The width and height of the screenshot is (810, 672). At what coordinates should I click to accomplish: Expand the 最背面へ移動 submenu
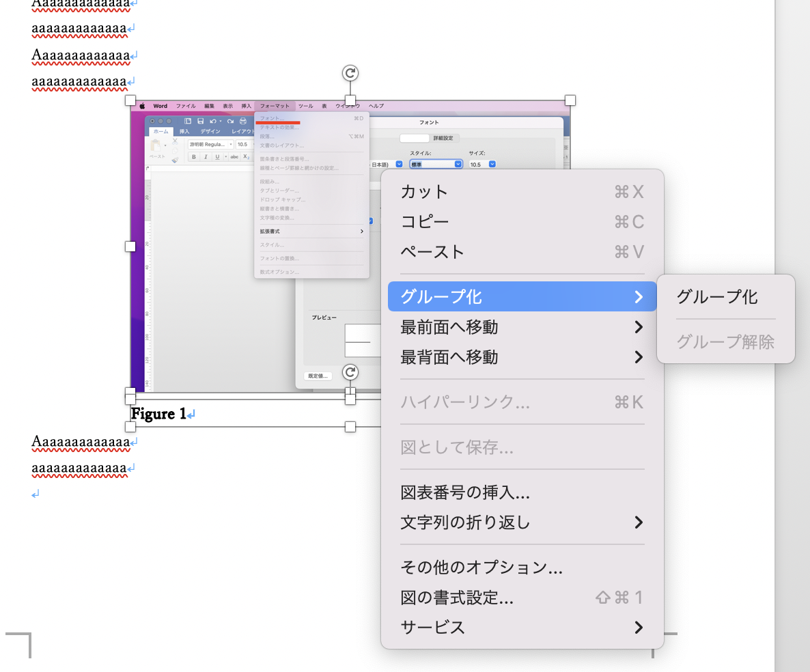522,357
